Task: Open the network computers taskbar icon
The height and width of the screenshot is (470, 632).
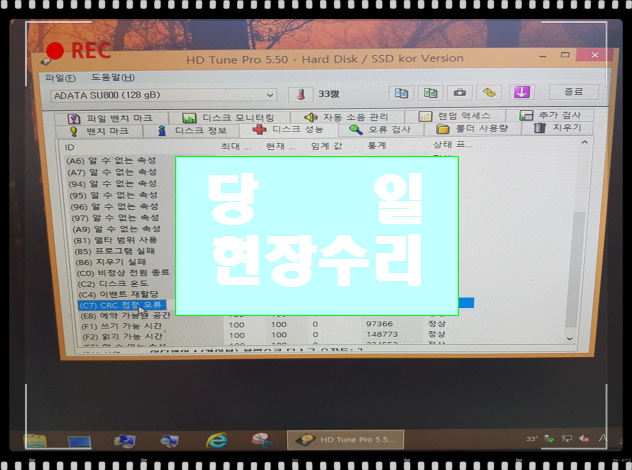Action: point(170,441)
